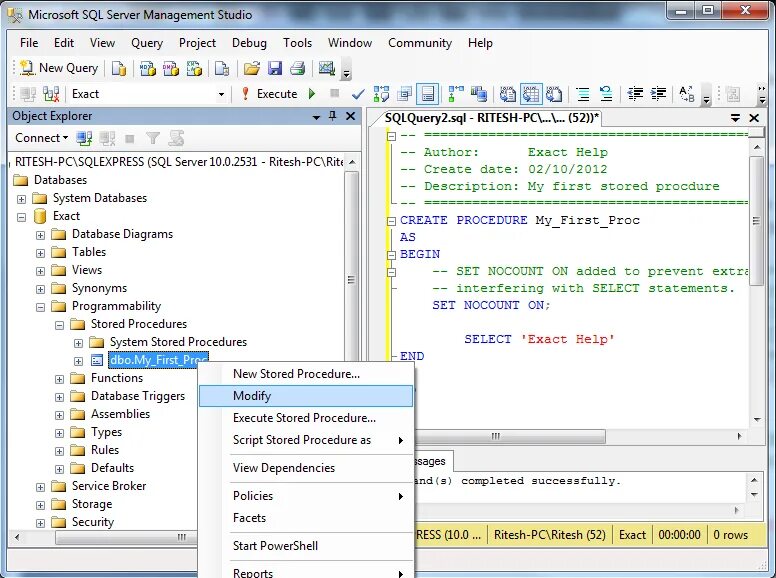Open an Analysis Services MDX Query
Screen dimensions: 776x578
[147, 68]
